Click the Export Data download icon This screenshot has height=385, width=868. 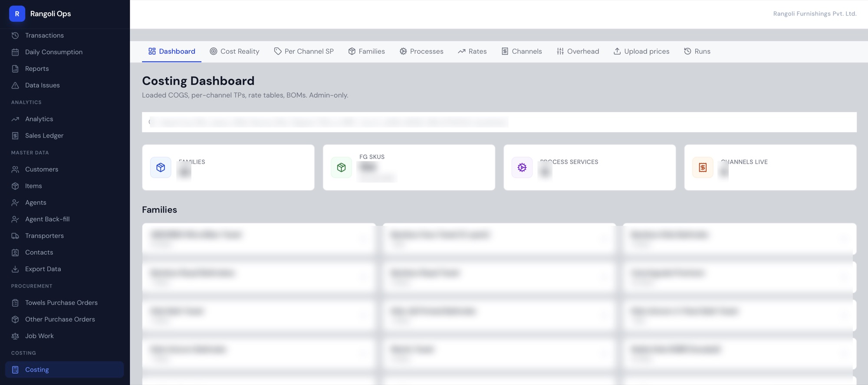point(15,269)
